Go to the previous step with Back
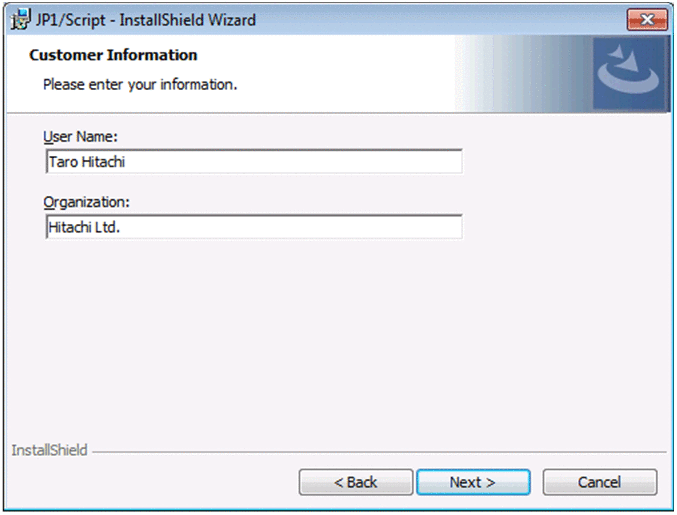Viewport: 677px width, 515px height. point(356,482)
